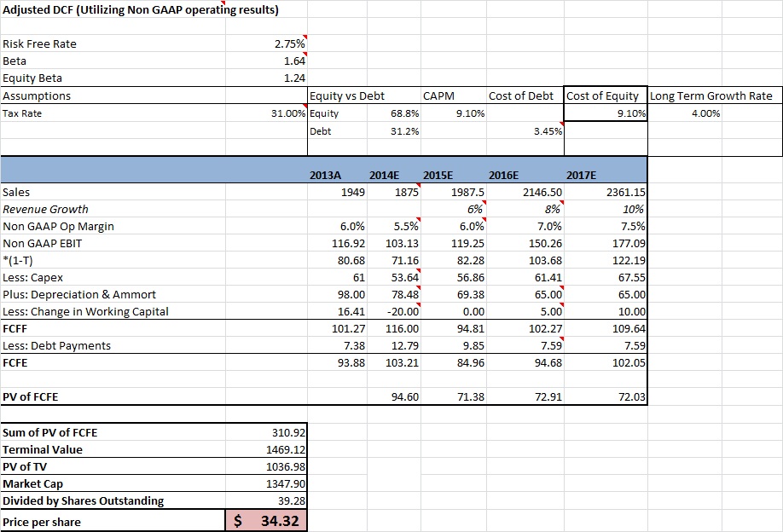This screenshot has height=532, width=783.
Task: Select the 2015E Debt Payments 9.85
Action: (x=454, y=345)
